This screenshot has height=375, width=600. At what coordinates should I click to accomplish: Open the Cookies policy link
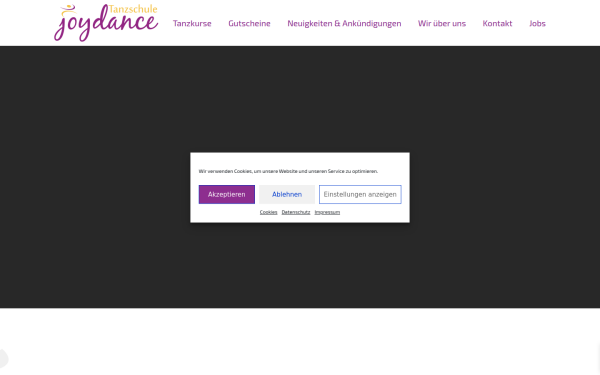pyautogui.click(x=268, y=212)
